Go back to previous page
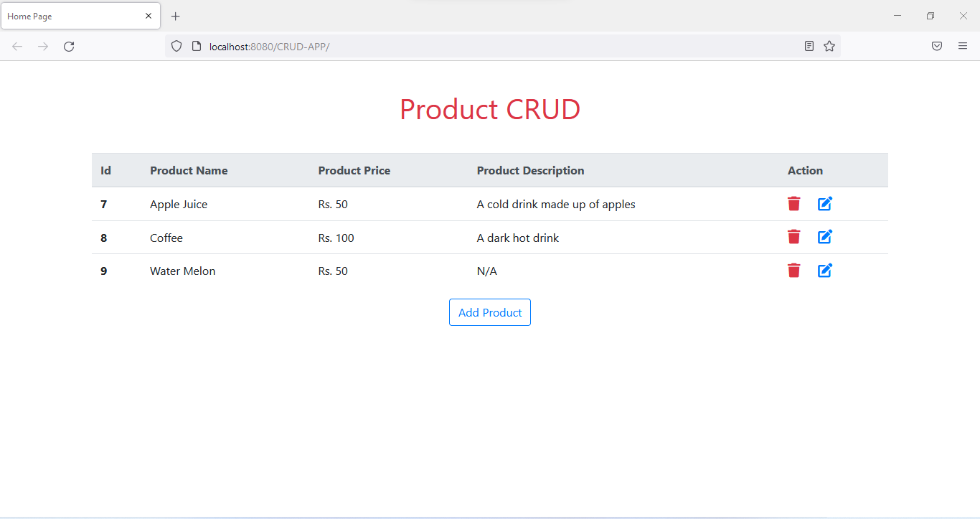 (x=17, y=47)
